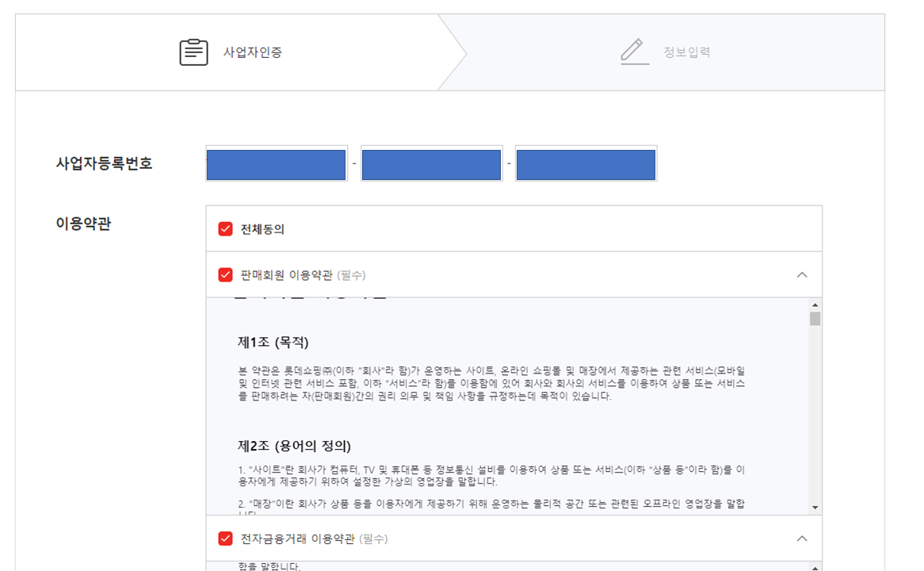Click the checkmark icon on 판매회원 이용약관
924x571 pixels.
[x=224, y=274]
